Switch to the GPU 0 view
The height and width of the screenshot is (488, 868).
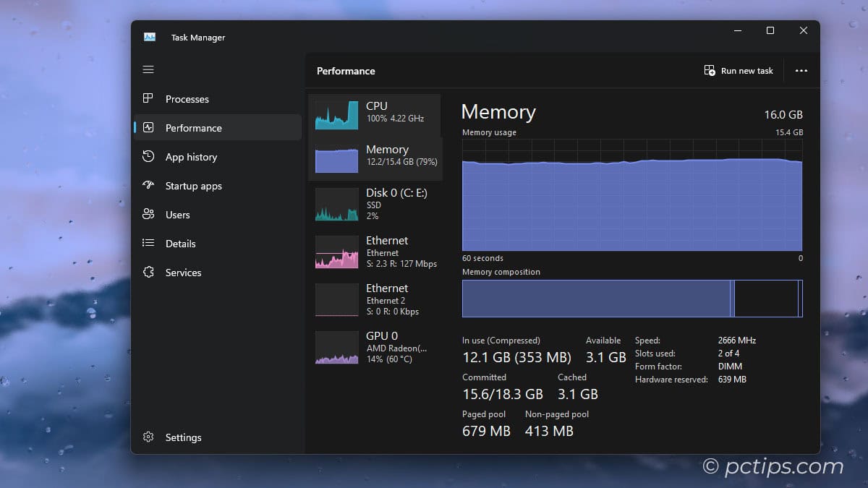coord(374,347)
